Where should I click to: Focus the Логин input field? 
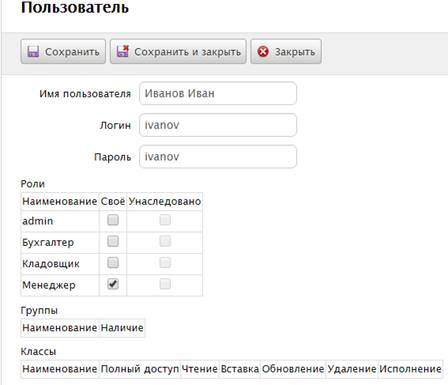[218, 125]
